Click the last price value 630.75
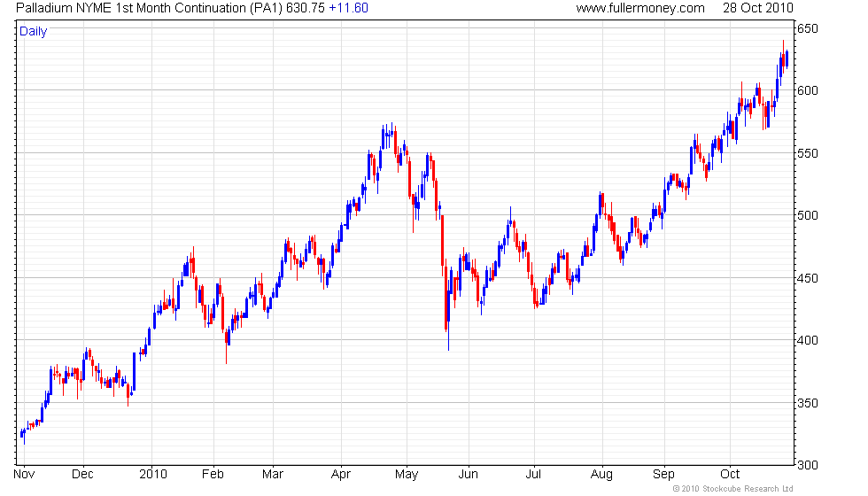Viewport: 868px width, 496px height. coord(306,8)
